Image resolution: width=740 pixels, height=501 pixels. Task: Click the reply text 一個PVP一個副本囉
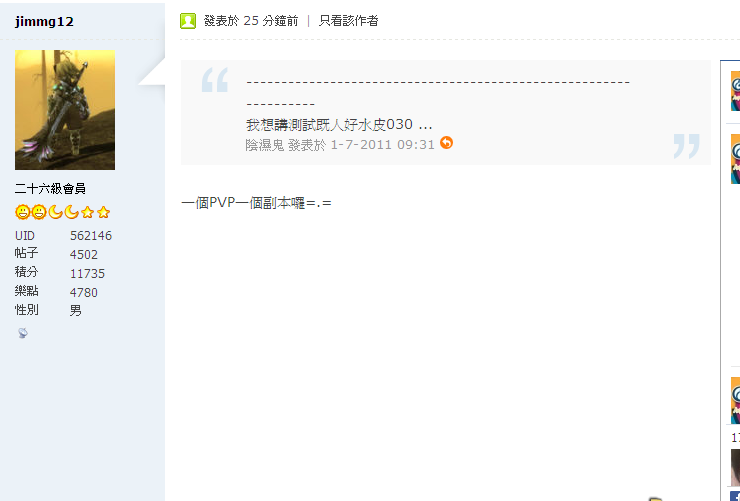256,203
